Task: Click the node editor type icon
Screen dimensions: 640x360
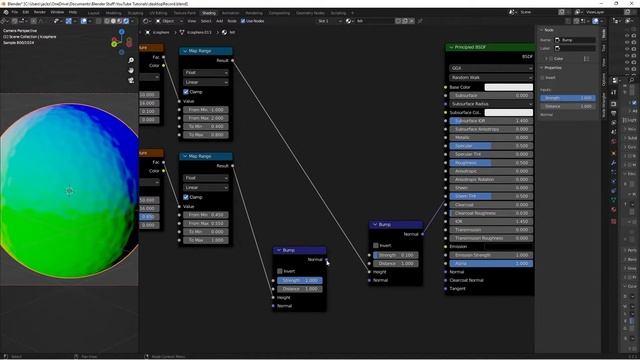Action: click(146, 21)
